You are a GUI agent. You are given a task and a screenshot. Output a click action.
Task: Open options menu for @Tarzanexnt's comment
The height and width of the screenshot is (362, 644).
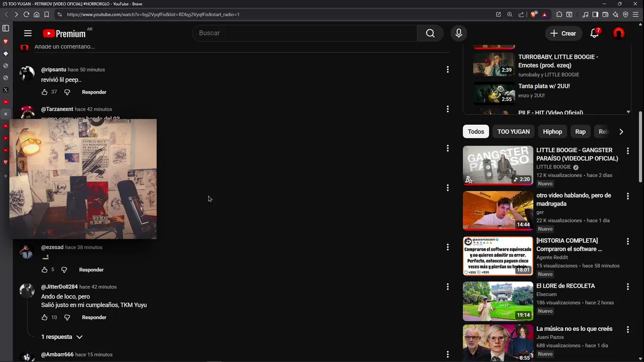click(x=447, y=109)
